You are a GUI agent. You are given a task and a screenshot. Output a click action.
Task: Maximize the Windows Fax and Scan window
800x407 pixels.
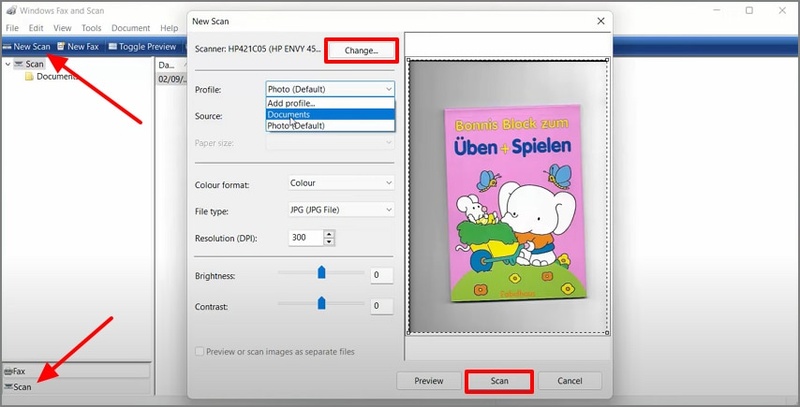click(749, 10)
